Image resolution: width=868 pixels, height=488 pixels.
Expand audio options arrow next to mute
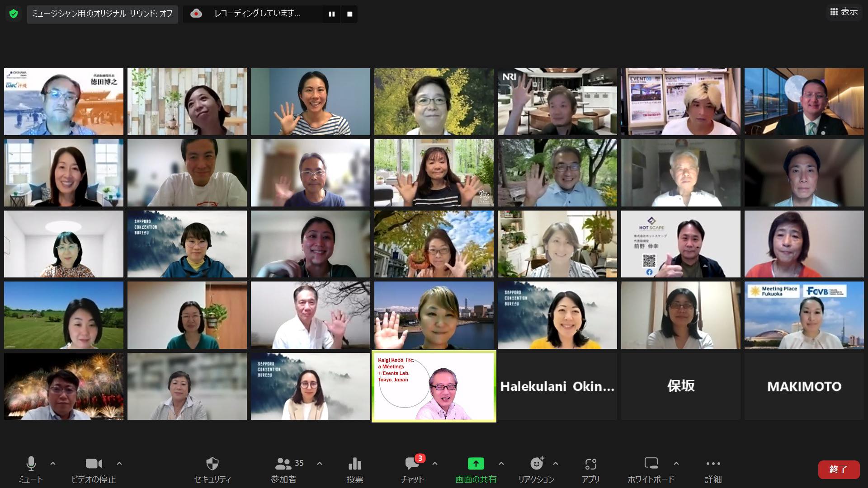tap(53, 464)
